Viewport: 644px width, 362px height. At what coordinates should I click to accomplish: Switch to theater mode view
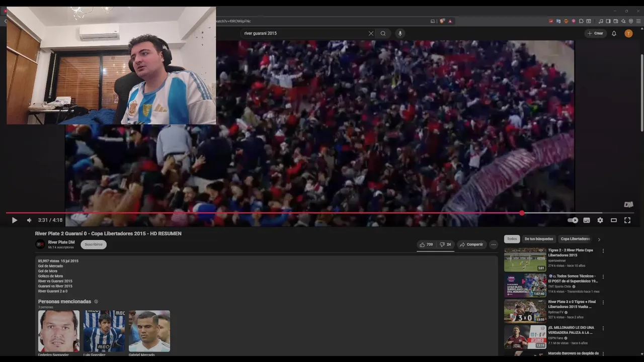tap(614, 220)
